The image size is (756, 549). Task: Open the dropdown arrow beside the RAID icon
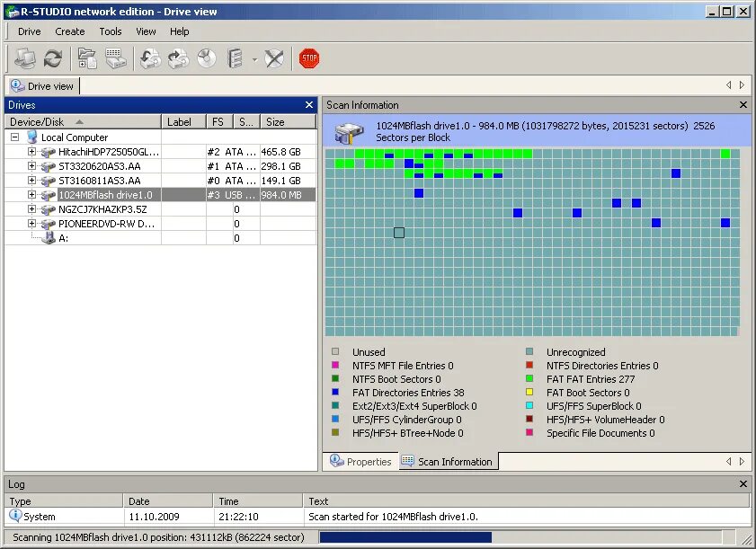tap(254, 60)
